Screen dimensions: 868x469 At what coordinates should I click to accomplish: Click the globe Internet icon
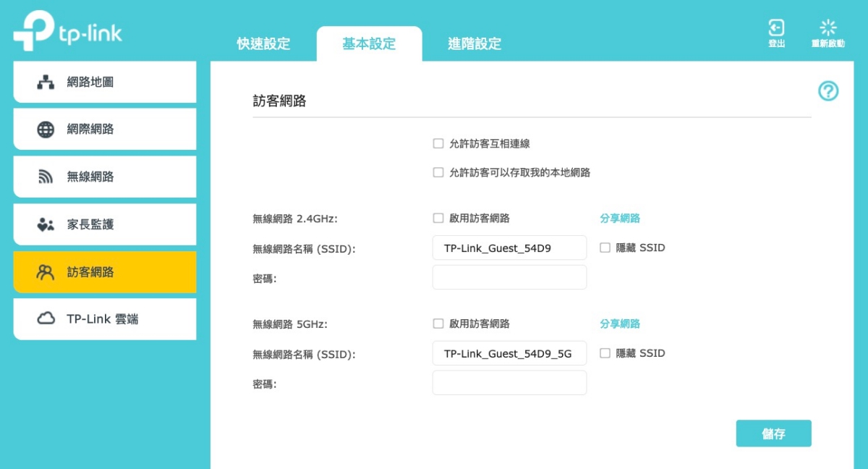[46, 130]
